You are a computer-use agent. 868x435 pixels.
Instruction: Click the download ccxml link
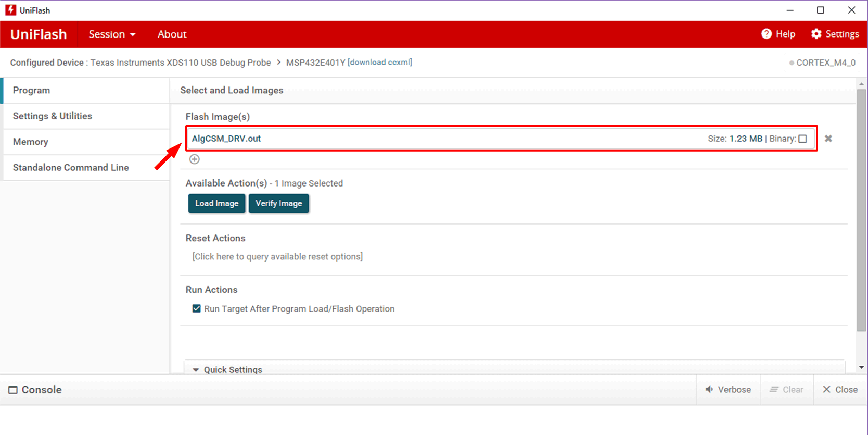pyautogui.click(x=380, y=62)
